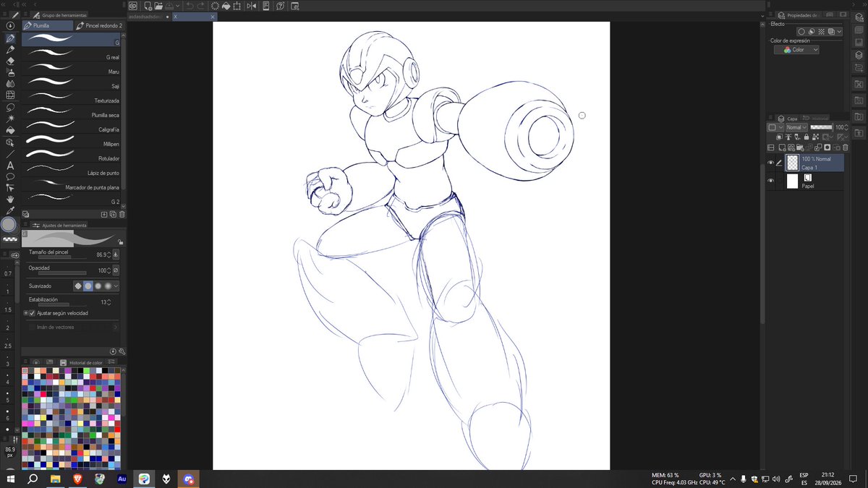Expand the Ajustar según velocidad plus expander

[26, 313]
